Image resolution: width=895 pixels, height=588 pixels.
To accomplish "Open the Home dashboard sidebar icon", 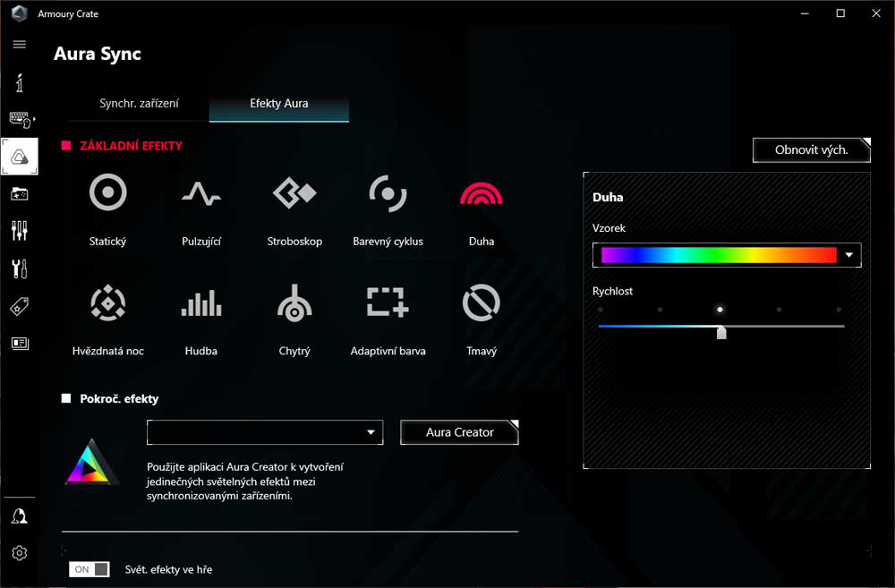I will coord(20,82).
